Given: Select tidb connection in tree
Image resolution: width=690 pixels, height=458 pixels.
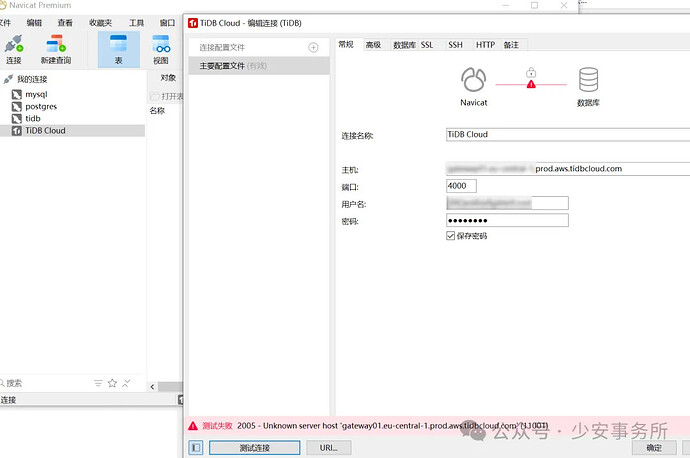Looking at the screenshot, I should pos(33,118).
